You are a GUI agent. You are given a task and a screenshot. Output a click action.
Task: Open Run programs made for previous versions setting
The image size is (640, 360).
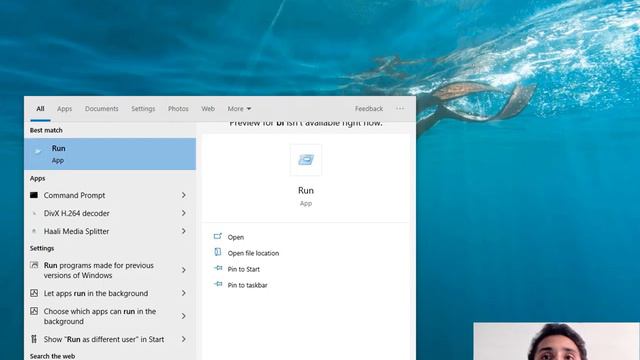click(x=110, y=270)
